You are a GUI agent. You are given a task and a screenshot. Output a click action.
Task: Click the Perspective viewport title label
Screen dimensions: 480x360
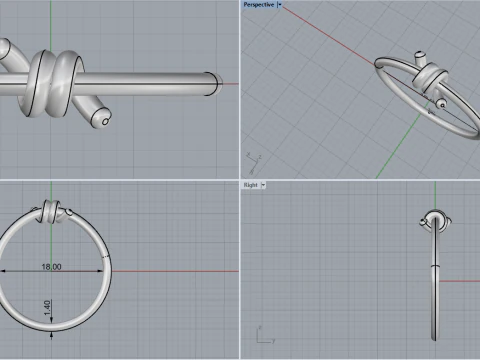point(259,5)
